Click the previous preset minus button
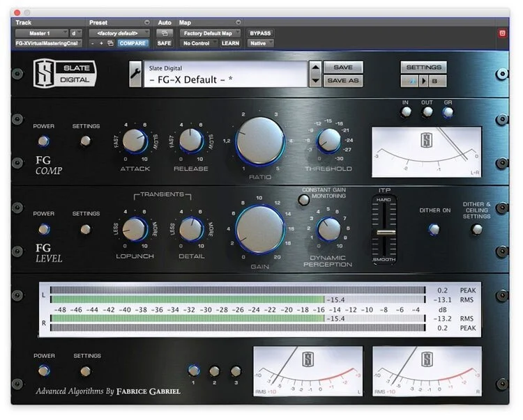The height and width of the screenshot is (420, 523). click(x=93, y=43)
